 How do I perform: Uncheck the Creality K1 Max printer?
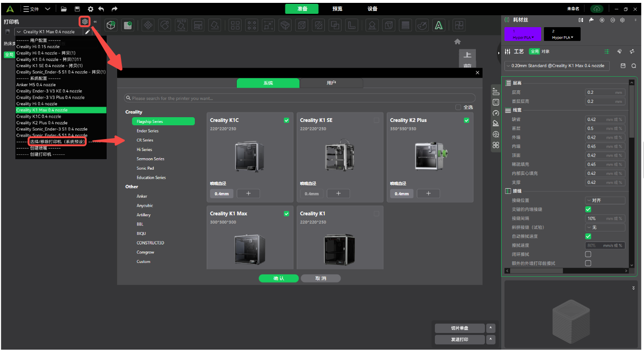[286, 214]
